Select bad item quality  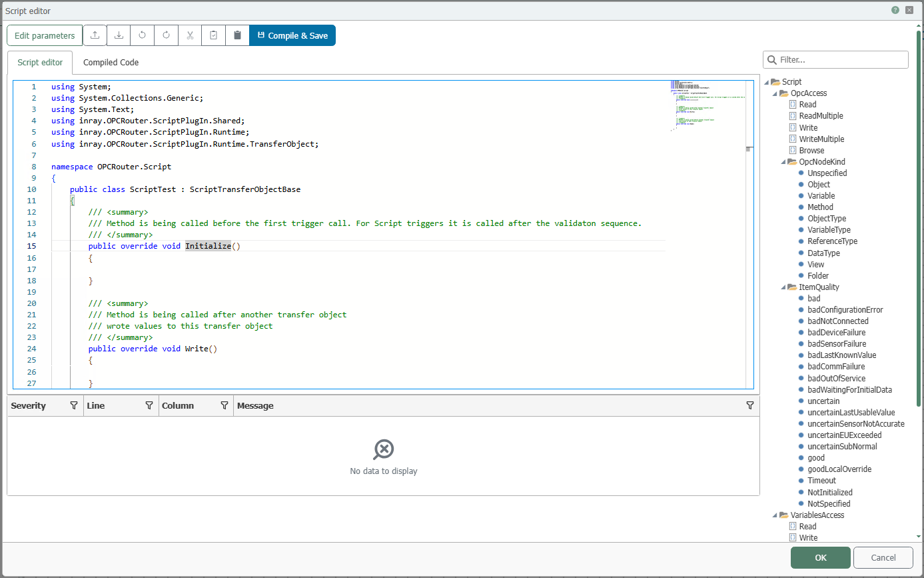[x=814, y=299]
